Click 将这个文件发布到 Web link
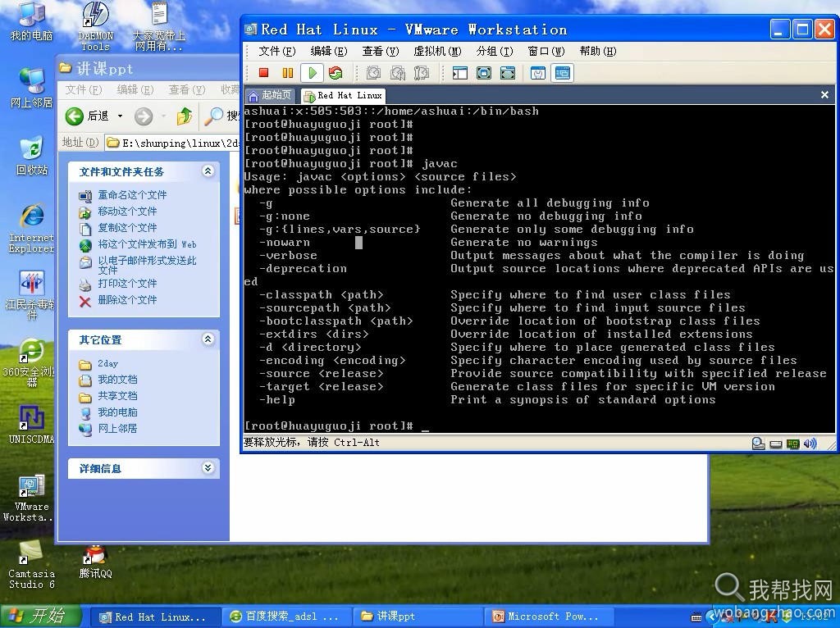This screenshot has width=840, height=628. coord(148,244)
